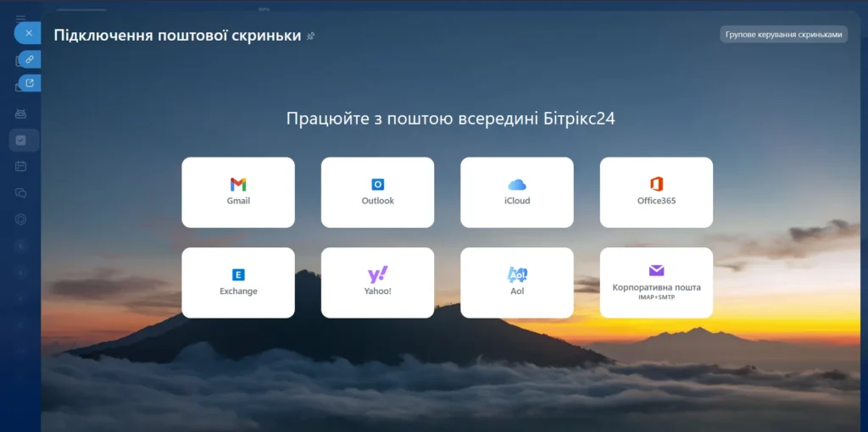Pin the mailbox connection page
The width and height of the screenshot is (868, 432).
coord(310,36)
